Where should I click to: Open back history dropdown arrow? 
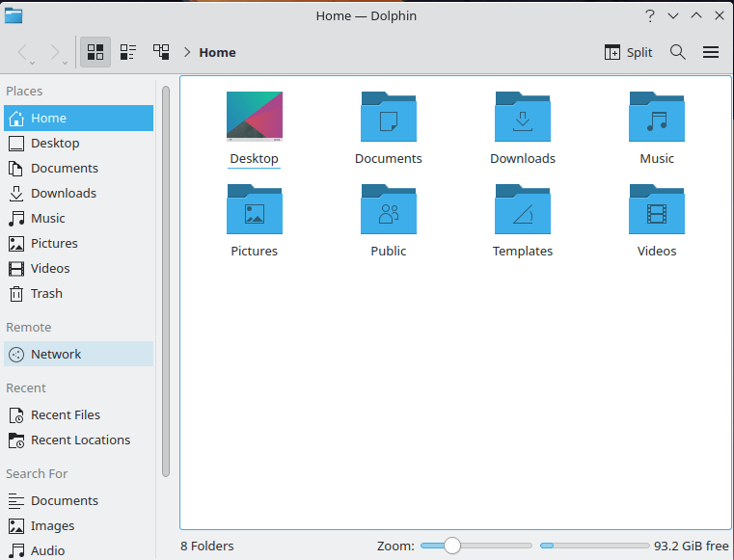[32, 63]
